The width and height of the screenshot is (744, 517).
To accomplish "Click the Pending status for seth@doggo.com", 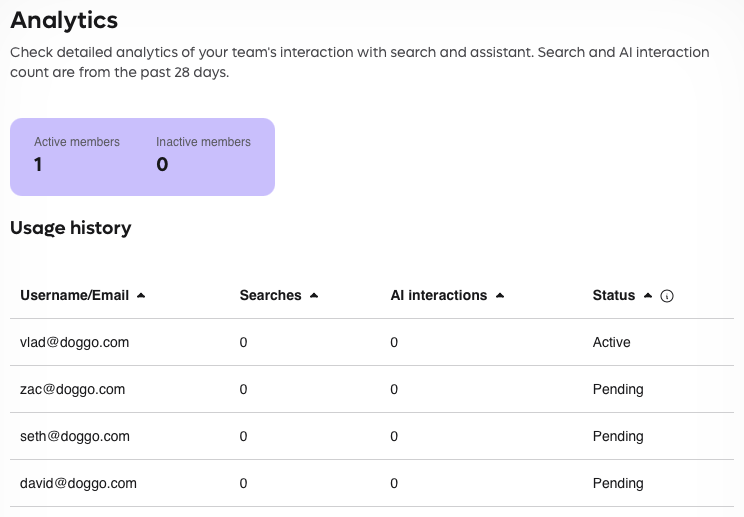I will pos(618,436).
